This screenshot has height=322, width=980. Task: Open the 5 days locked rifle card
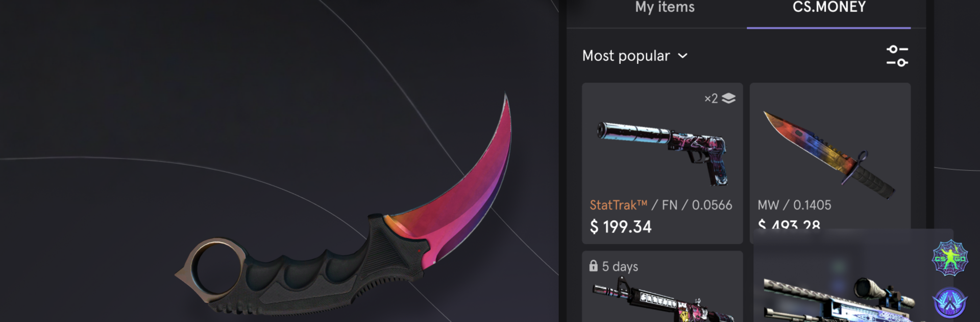[x=662, y=286]
